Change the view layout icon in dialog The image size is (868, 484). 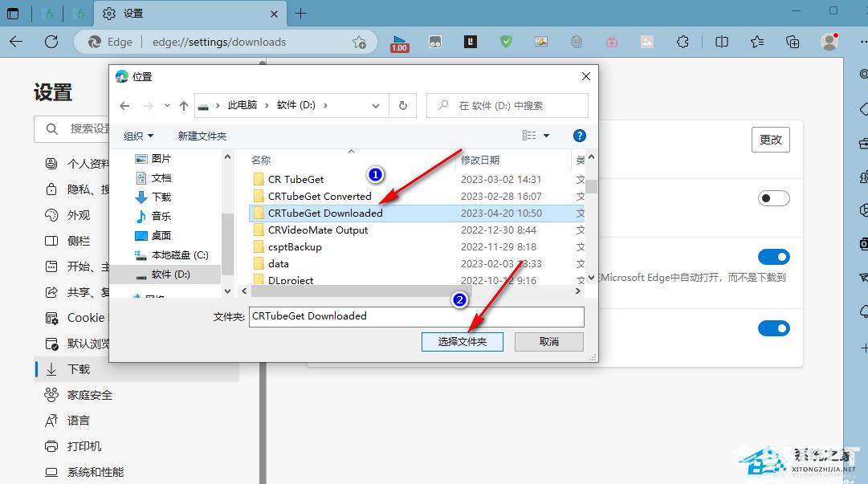tap(529, 136)
